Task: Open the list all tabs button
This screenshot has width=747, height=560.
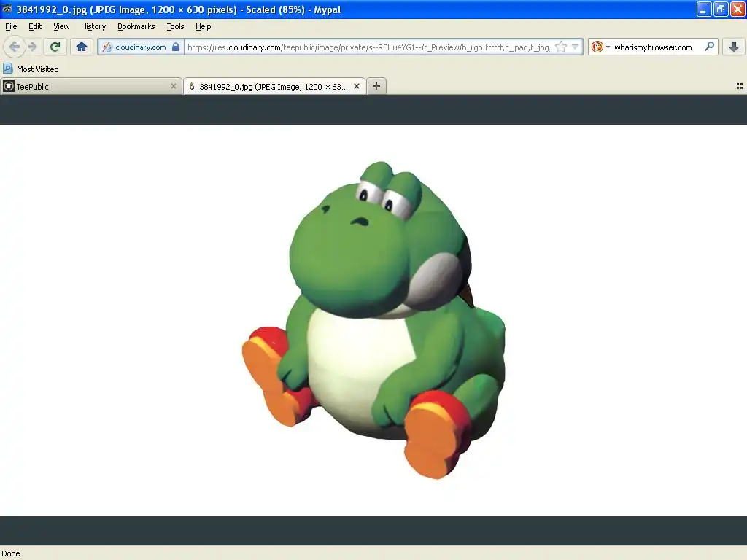Action: [x=740, y=86]
